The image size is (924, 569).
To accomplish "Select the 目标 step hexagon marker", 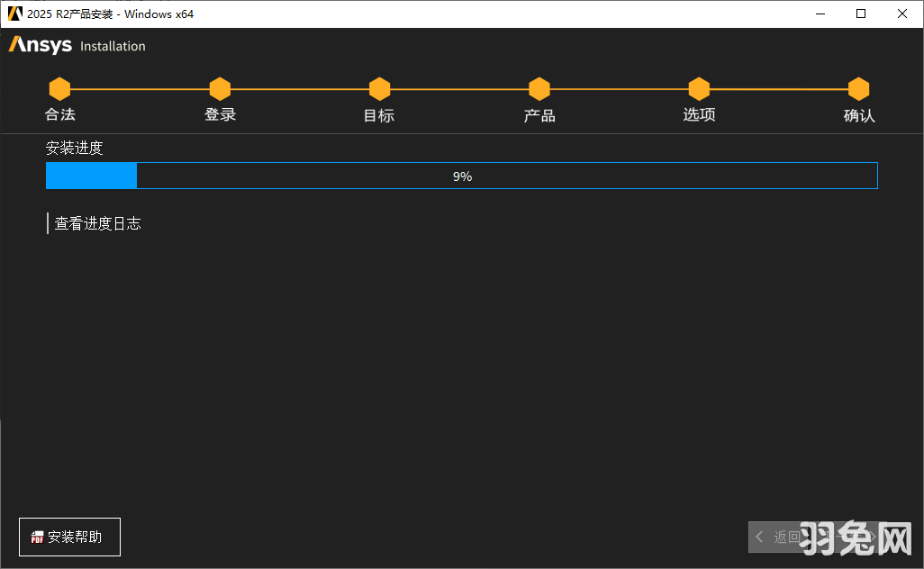I will coord(379,89).
